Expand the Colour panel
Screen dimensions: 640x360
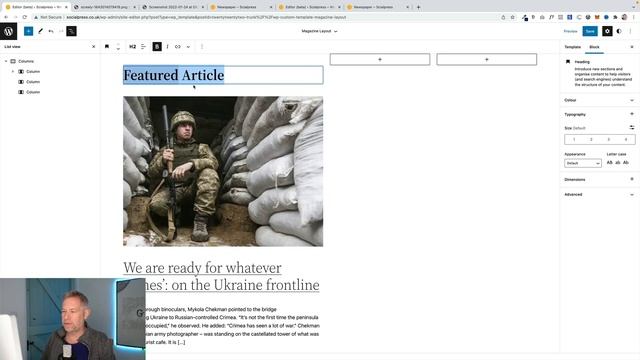pyautogui.click(x=599, y=100)
